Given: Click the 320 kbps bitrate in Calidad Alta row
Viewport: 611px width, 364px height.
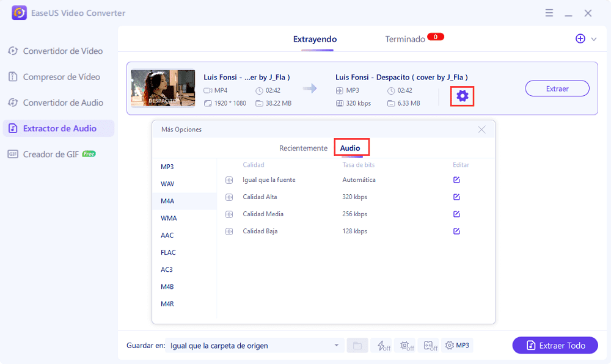Looking at the screenshot, I should (354, 197).
